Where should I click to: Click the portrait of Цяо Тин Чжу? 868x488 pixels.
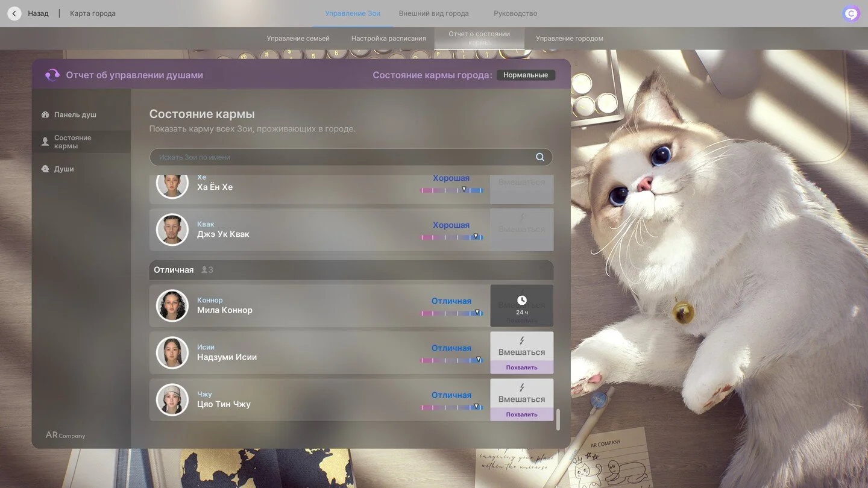pyautogui.click(x=172, y=399)
